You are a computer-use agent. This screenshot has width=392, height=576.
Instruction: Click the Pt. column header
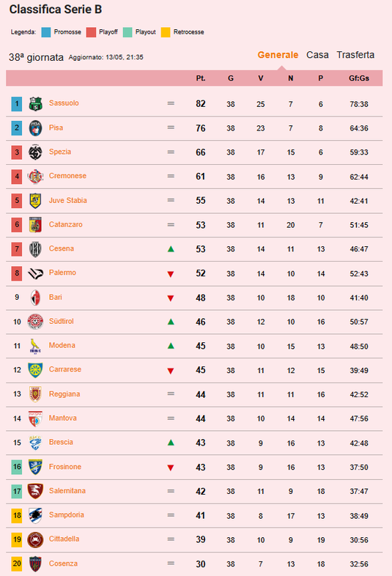(x=201, y=78)
